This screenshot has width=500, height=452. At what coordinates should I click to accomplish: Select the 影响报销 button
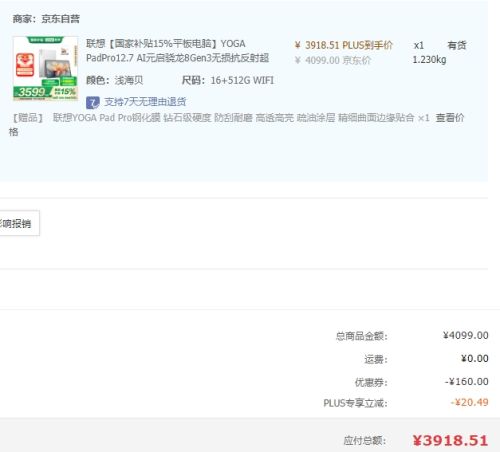(x=19, y=223)
